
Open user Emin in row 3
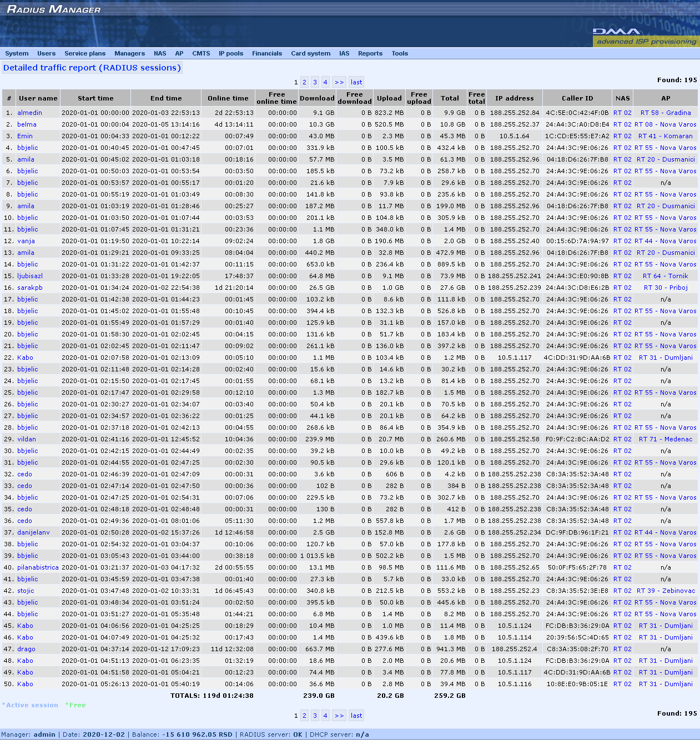coord(25,136)
